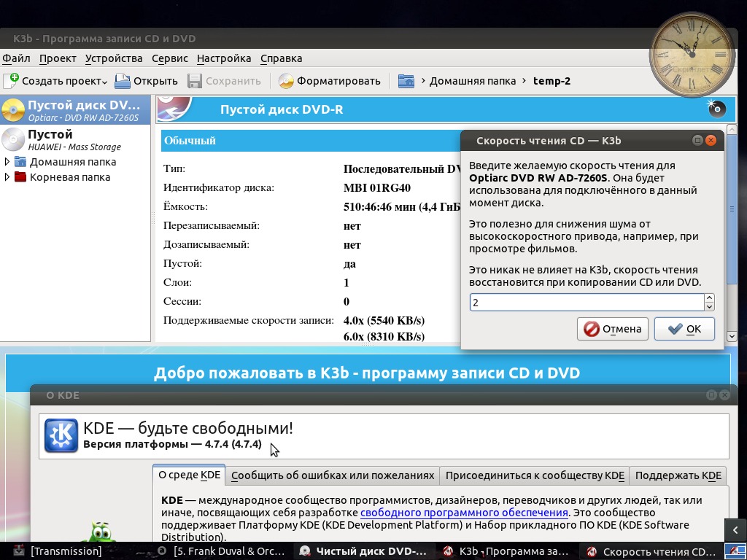Open the Сообщить об ошибках или пожеланиях tab

pos(333,475)
